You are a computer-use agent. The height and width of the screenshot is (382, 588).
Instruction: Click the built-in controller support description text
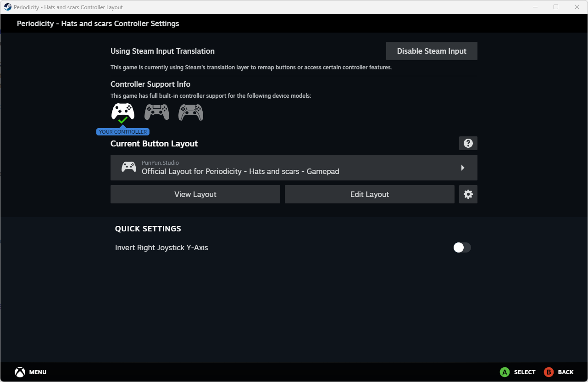coord(211,96)
